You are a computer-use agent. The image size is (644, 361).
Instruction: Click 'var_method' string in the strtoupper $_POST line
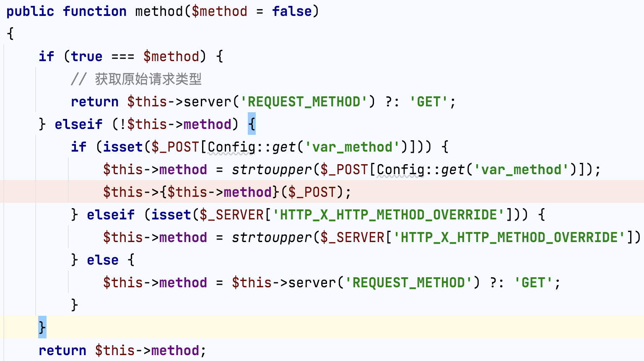coord(521,170)
